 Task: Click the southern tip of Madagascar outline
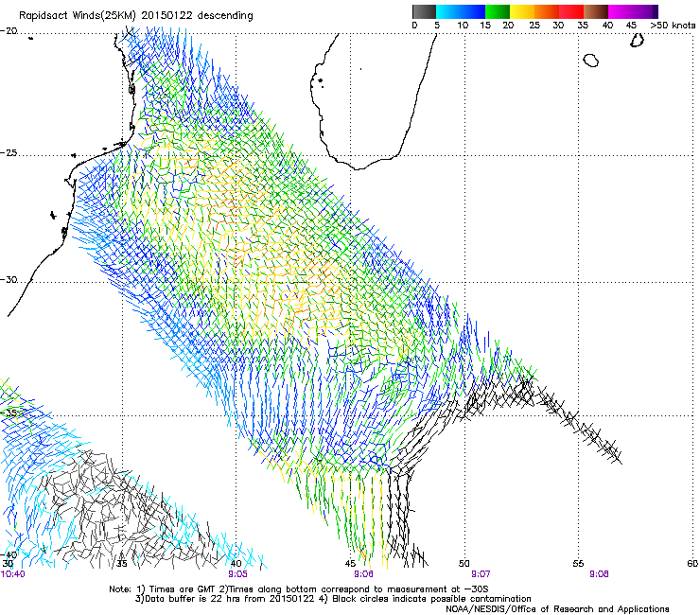point(358,168)
